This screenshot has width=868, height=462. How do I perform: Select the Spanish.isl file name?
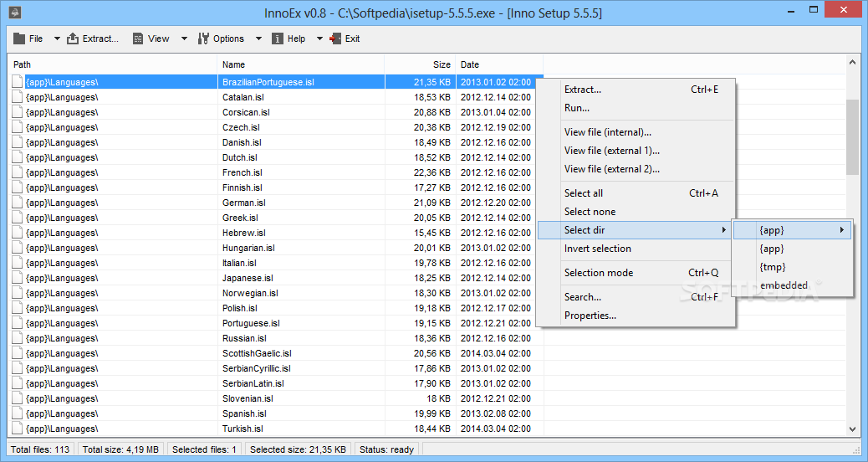click(244, 413)
